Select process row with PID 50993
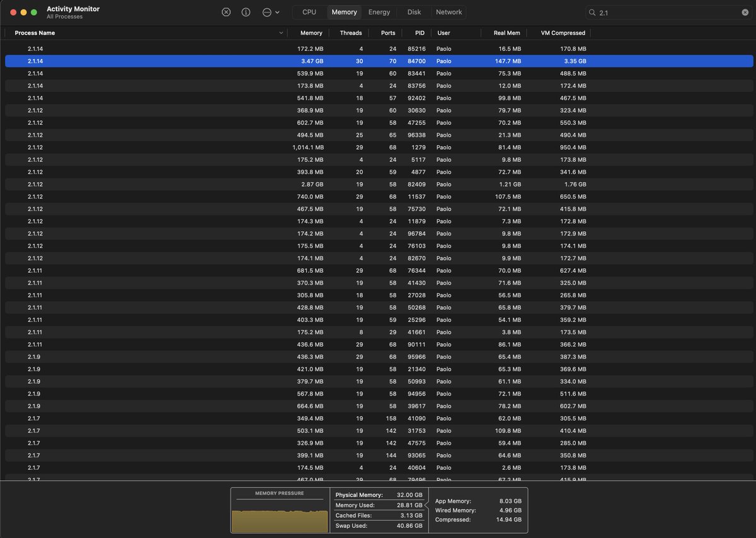Screen dimensions: 756x538 (379, 382)
